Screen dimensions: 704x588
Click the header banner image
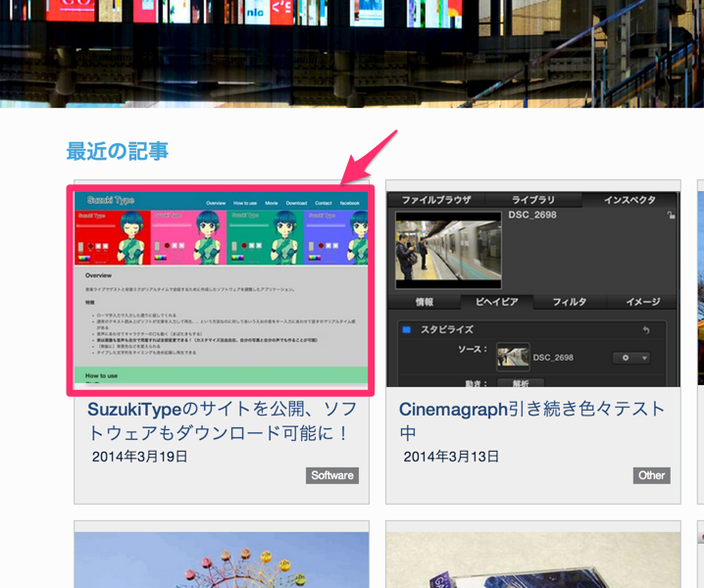[x=352, y=54]
